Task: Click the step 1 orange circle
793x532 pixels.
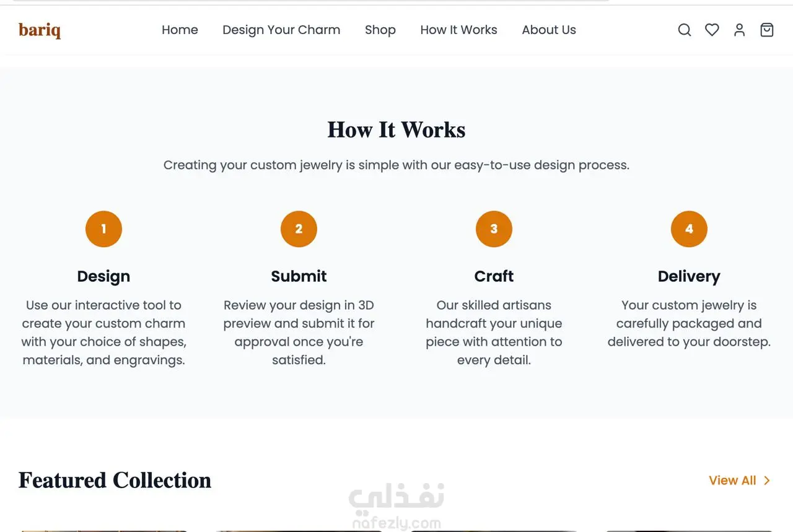Action: 103,229
